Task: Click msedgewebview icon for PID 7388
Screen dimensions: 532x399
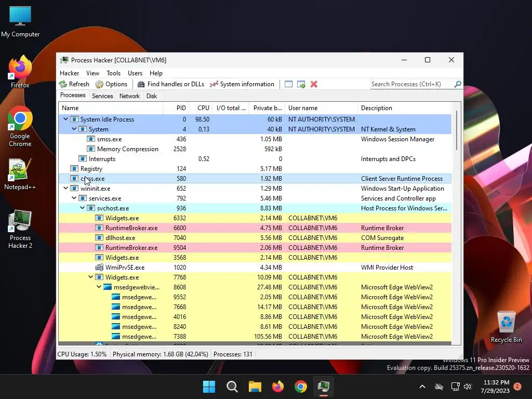Action: 116,337
